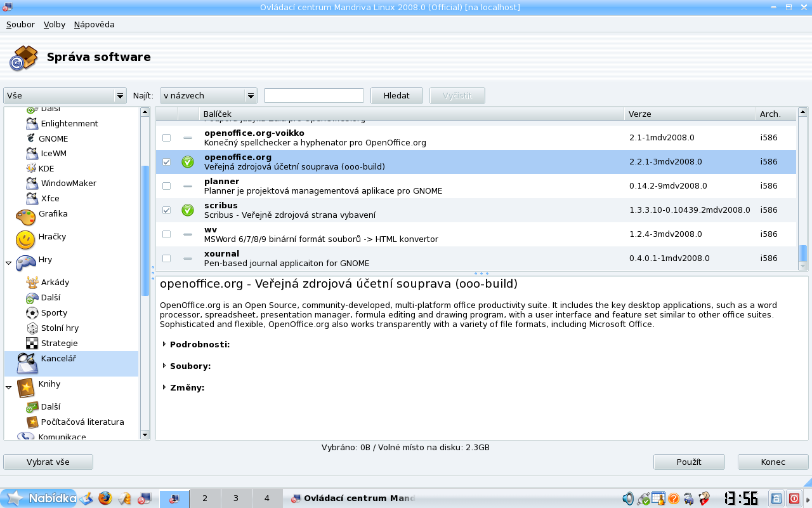Select the Komunikace category row
812x508 pixels.
[x=71, y=436]
